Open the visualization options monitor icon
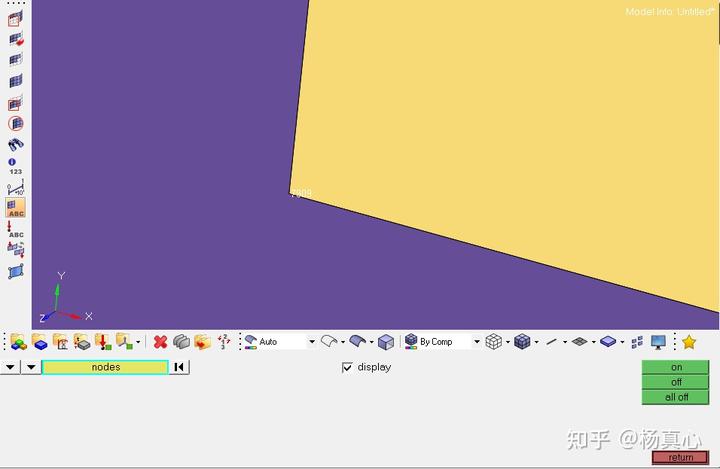The width and height of the screenshot is (720, 469). point(658,342)
